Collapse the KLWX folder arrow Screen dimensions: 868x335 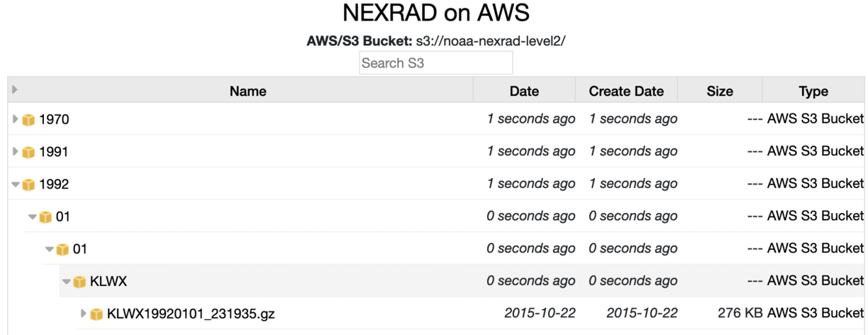pos(67,282)
